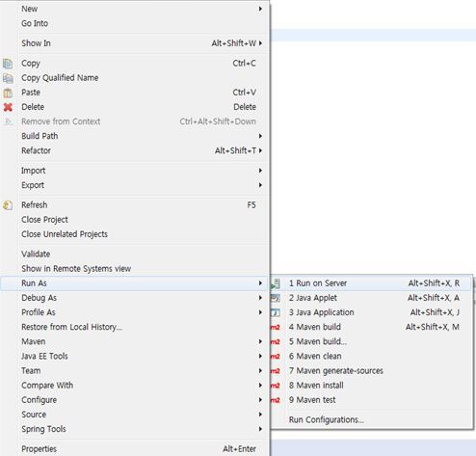
Task: Expand the Import submenu arrow
Action: click(260, 171)
